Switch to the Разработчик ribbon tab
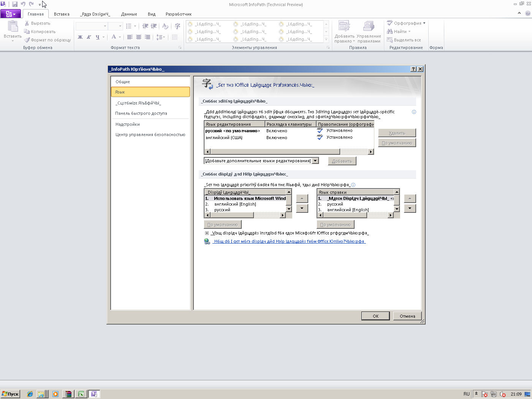This screenshot has width=532, height=399. pos(179,14)
